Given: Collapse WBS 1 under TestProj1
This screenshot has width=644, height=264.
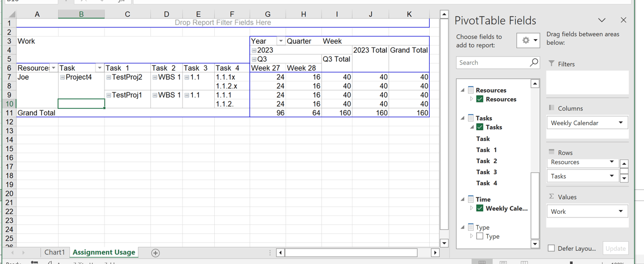Looking at the screenshot, I should point(155,95).
